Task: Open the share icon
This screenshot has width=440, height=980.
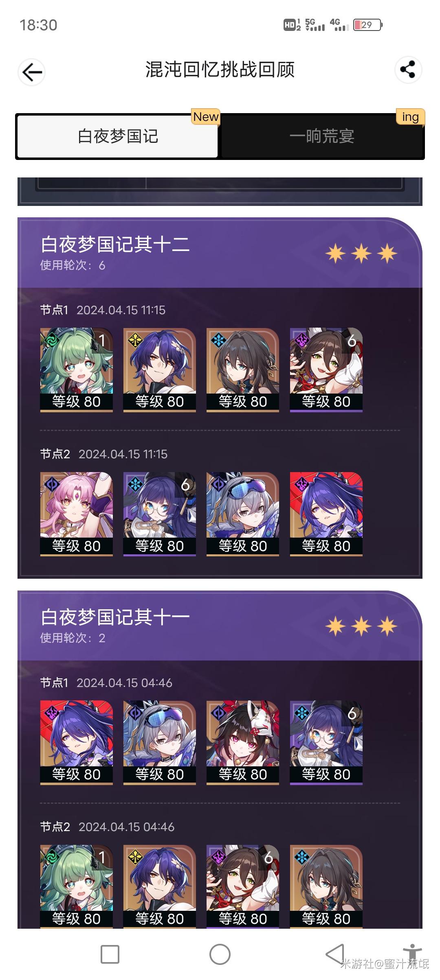Action: click(x=408, y=70)
